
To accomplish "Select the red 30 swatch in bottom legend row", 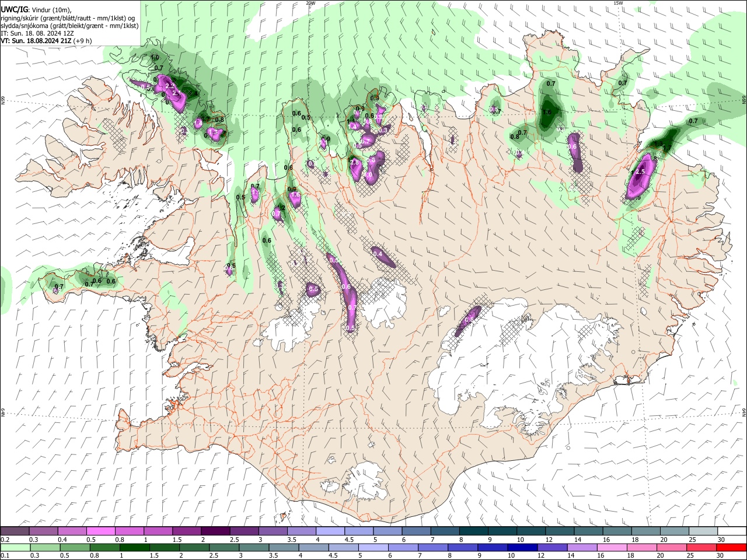I will tap(731, 547).
